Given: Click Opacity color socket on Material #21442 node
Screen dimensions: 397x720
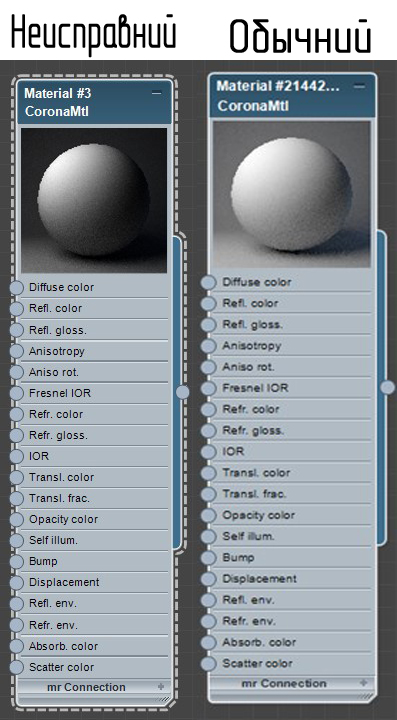Looking at the screenshot, I should 208,515.
